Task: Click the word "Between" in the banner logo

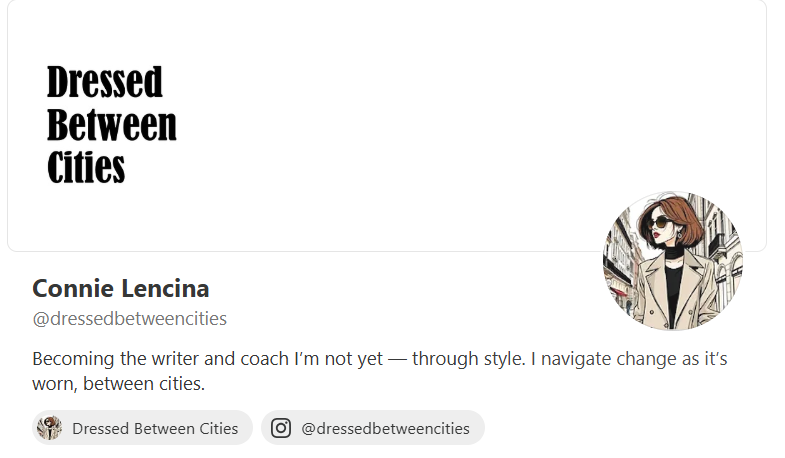Action: (x=111, y=125)
